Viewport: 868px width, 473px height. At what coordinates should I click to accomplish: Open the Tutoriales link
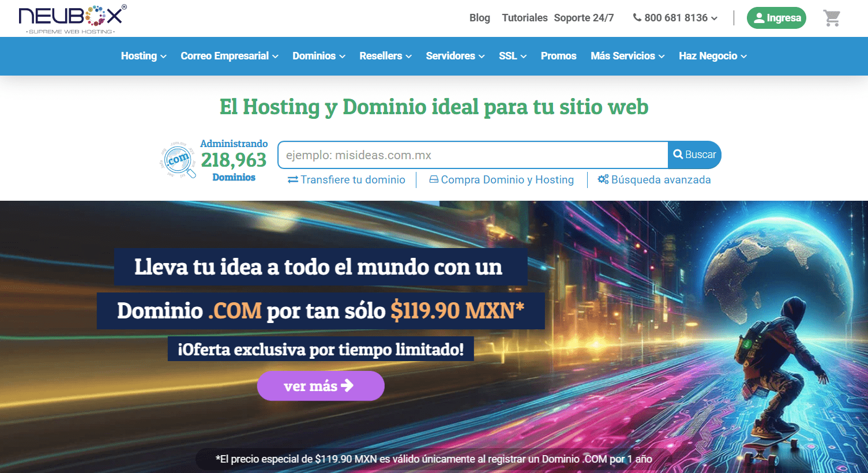coord(525,18)
